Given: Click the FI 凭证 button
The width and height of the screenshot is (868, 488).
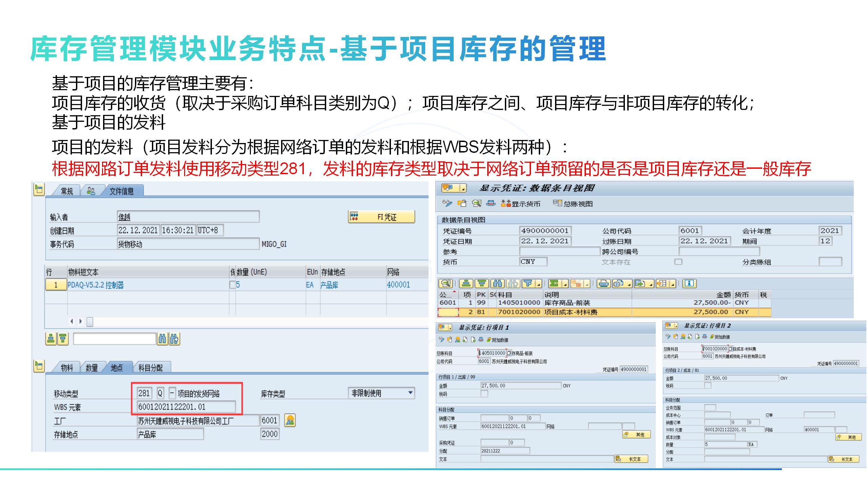Looking at the screenshot, I should (x=381, y=217).
